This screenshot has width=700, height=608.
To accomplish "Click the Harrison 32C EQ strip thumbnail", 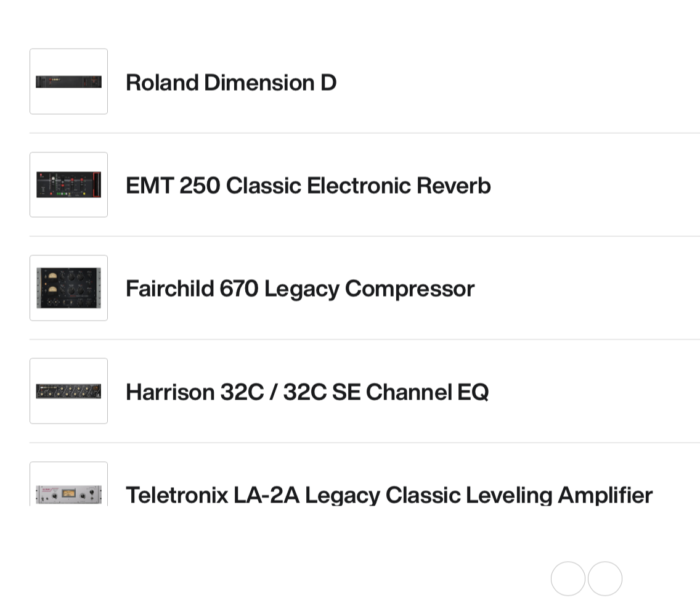I will click(68, 391).
